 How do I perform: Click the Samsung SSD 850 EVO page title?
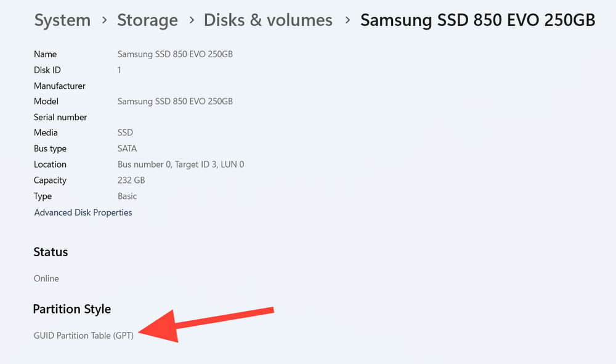[x=477, y=20]
